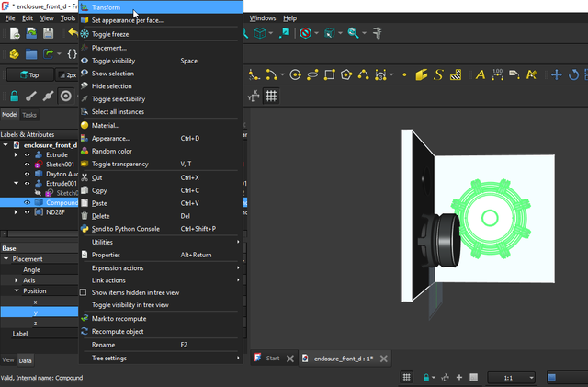The width and height of the screenshot is (588, 387).
Task: Select the y position property row
Action: tap(39, 313)
